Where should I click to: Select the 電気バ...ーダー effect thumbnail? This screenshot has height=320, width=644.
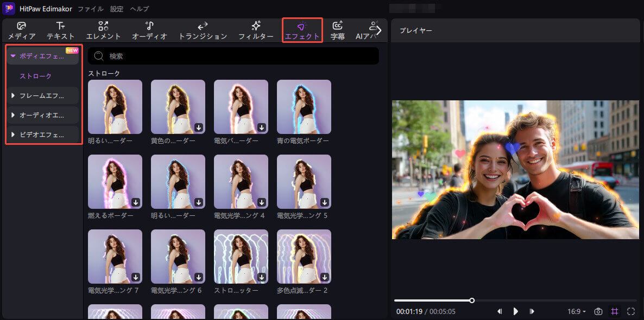(x=241, y=107)
